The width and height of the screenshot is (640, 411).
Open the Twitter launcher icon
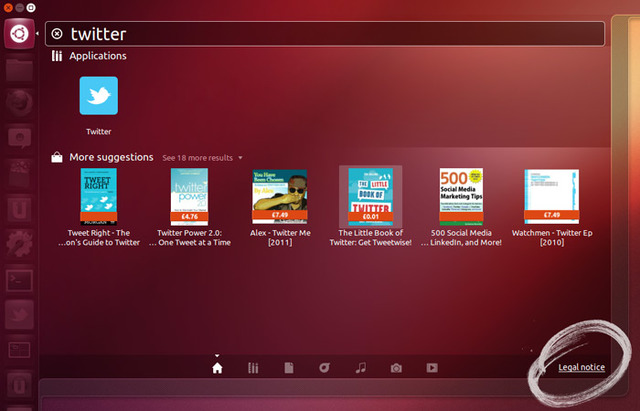click(x=19, y=314)
